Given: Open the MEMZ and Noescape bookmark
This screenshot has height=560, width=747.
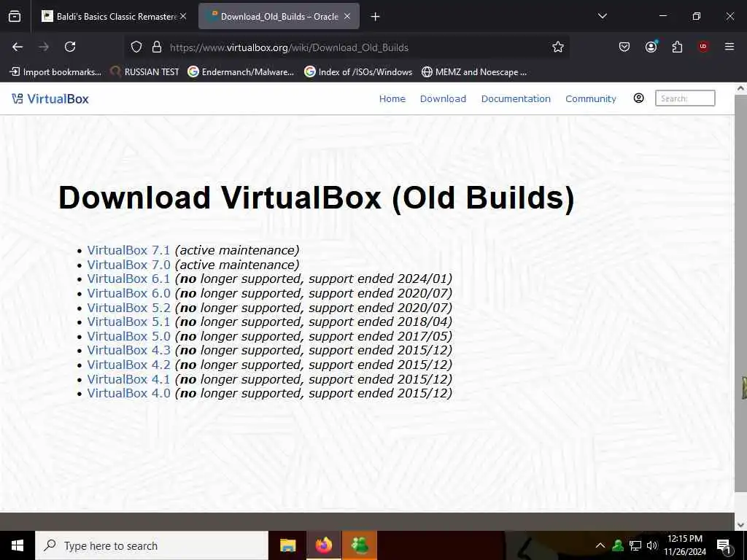Looking at the screenshot, I should point(474,72).
